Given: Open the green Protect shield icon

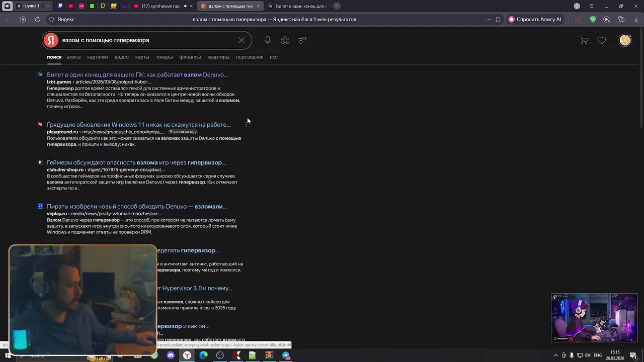Looking at the screenshot, I should (x=593, y=19).
